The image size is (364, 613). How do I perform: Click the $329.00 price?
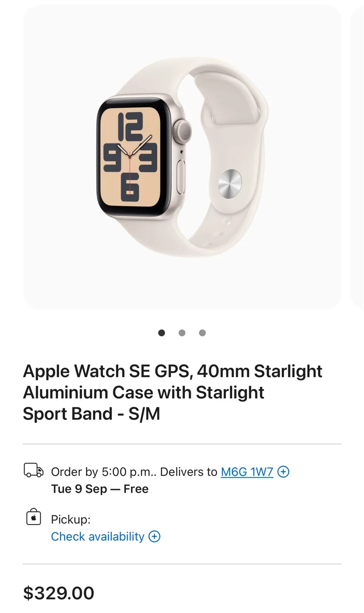point(59,593)
